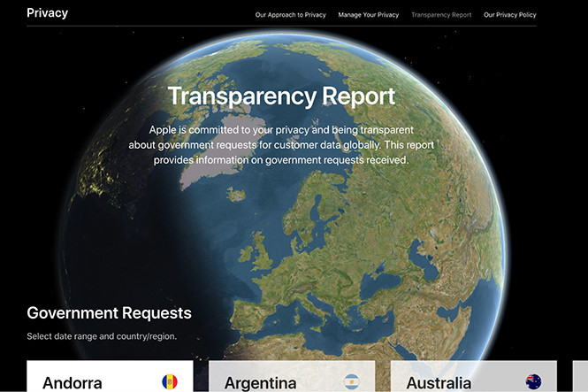Click the Andorra flag icon
Screen dimensions: 588x392
pyautogui.click(x=170, y=382)
